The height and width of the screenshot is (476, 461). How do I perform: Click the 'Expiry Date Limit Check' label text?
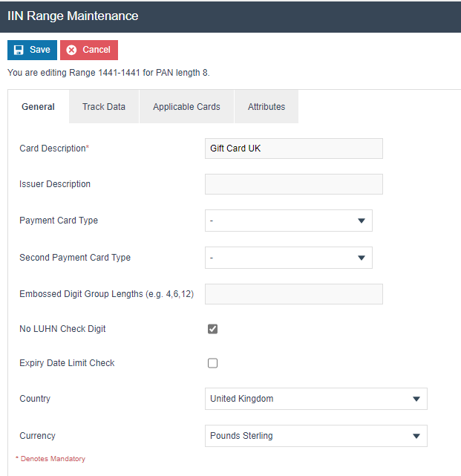tap(67, 363)
